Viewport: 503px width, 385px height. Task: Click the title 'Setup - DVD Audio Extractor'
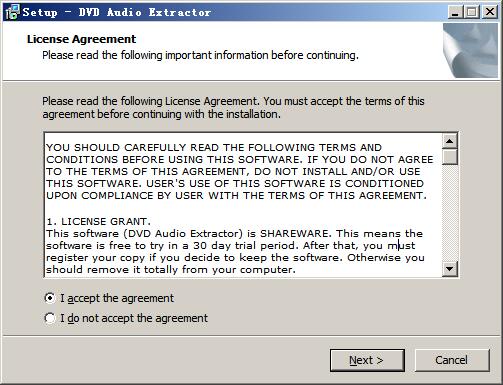pos(117,12)
